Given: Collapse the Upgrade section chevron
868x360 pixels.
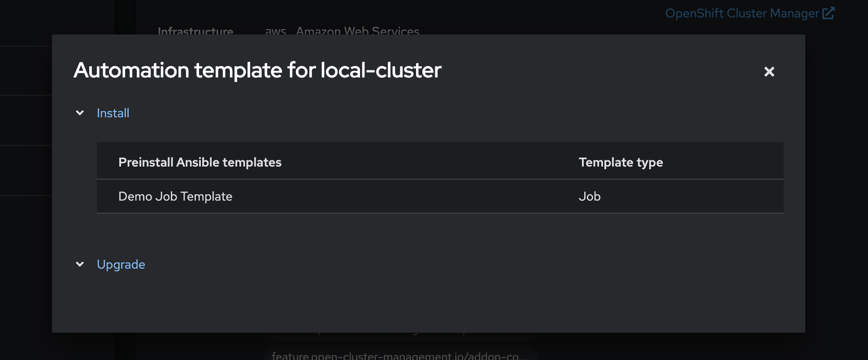Looking at the screenshot, I should point(80,264).
